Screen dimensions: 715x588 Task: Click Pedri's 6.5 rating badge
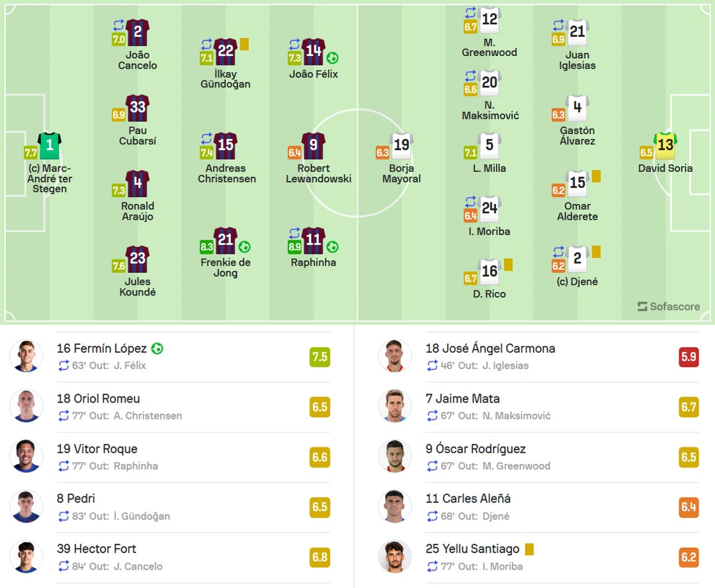pyautogui.click(x=320, y=507)
